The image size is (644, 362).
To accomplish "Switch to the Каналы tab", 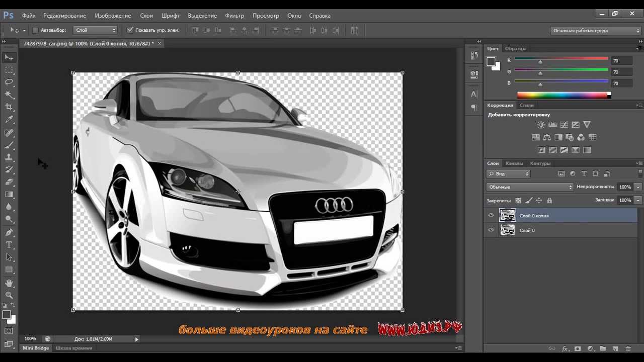I will pyautogui.click(x=514, y=163).
